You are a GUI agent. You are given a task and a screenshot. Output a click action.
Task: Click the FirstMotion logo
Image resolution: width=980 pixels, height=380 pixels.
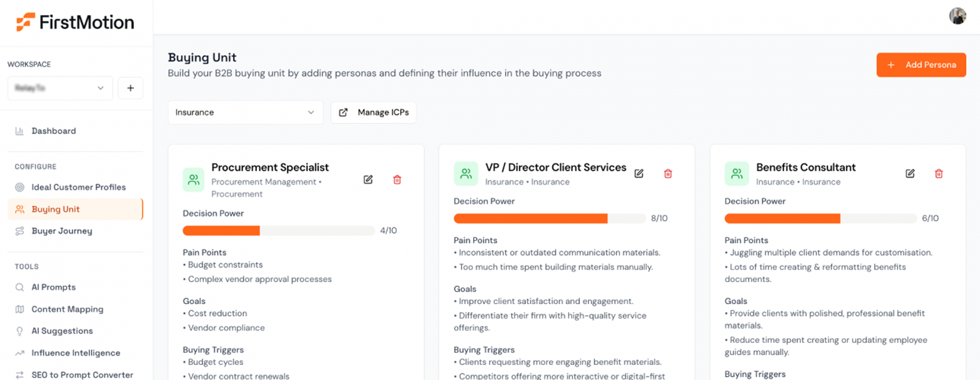[75, 22]
